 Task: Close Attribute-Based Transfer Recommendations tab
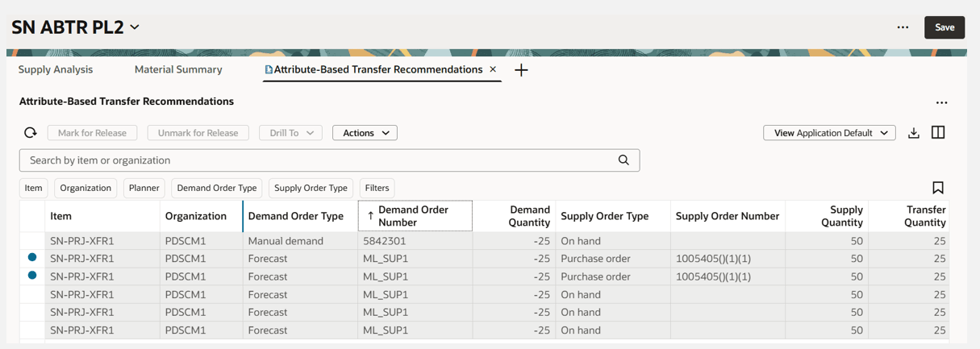tap(493, 69)
